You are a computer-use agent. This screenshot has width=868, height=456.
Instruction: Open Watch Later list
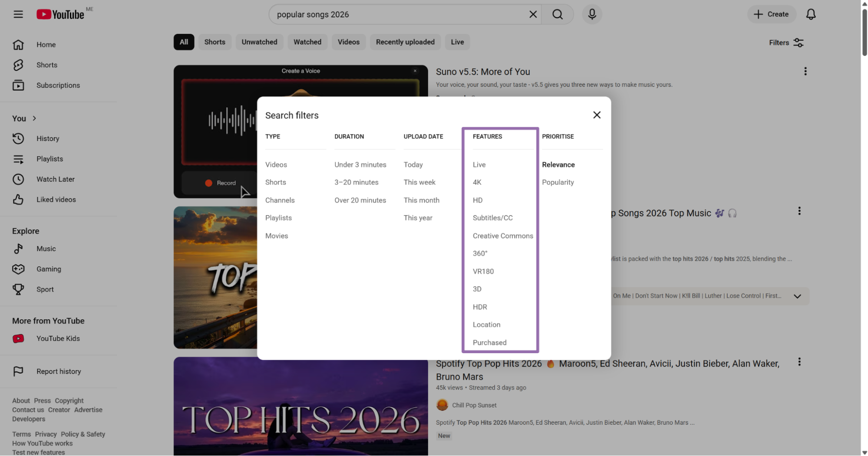pos(59,180)
